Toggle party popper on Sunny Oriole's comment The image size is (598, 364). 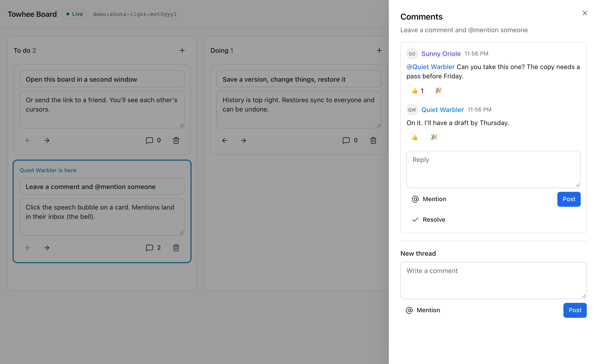coord(438,91)
